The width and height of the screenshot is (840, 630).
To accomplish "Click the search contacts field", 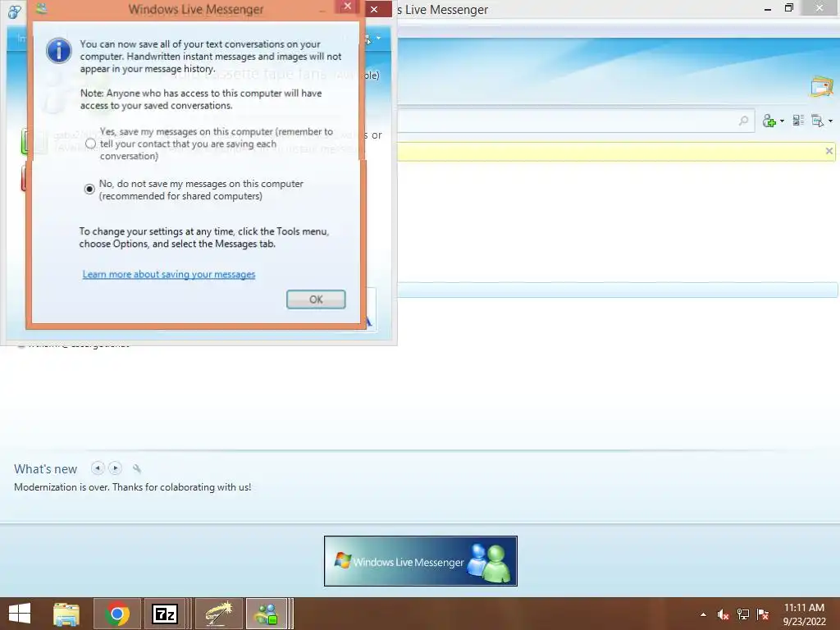I will [x=576, y=121].
